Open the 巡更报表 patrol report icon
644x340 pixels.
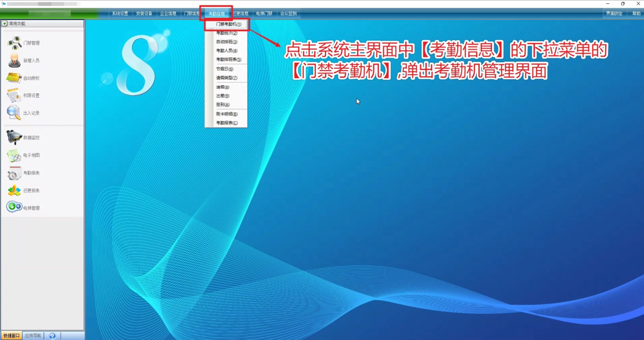click(x=14, y=191)
